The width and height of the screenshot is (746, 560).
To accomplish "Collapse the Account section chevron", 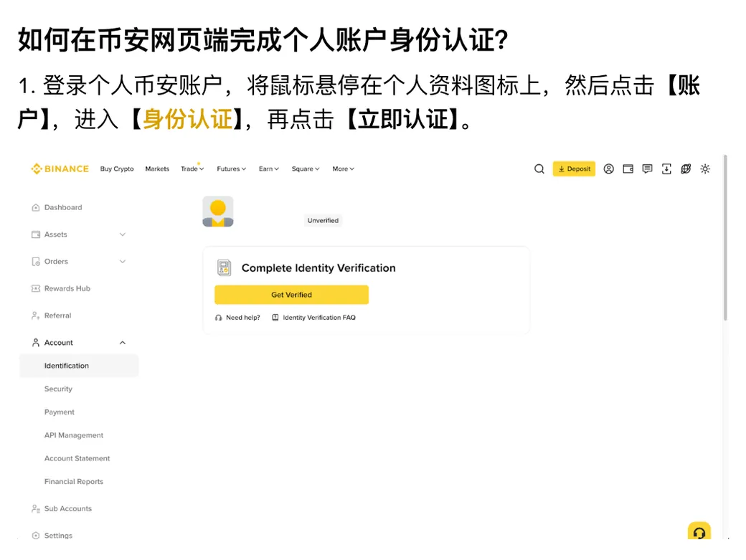I will (x=122, y=343).
